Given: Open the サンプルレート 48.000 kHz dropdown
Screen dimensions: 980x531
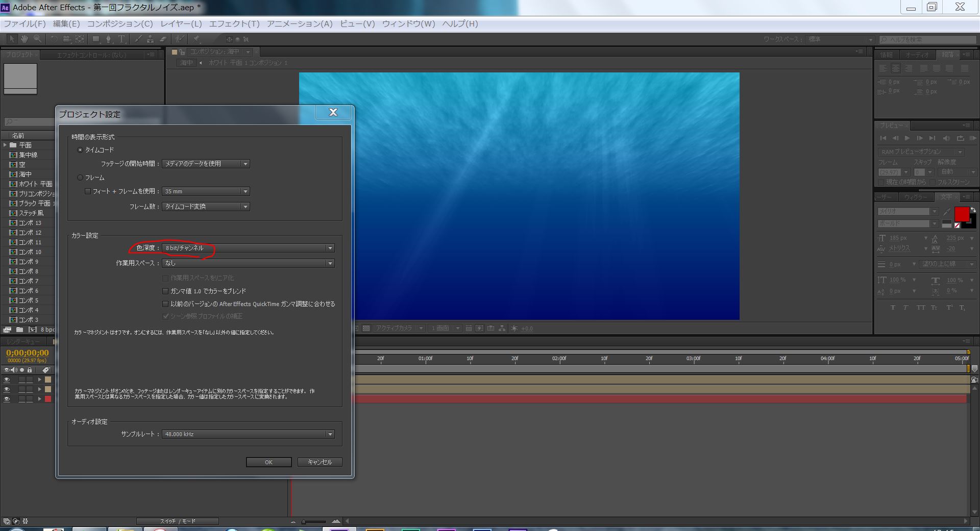Looking at the screenshot, I should 249,434.
